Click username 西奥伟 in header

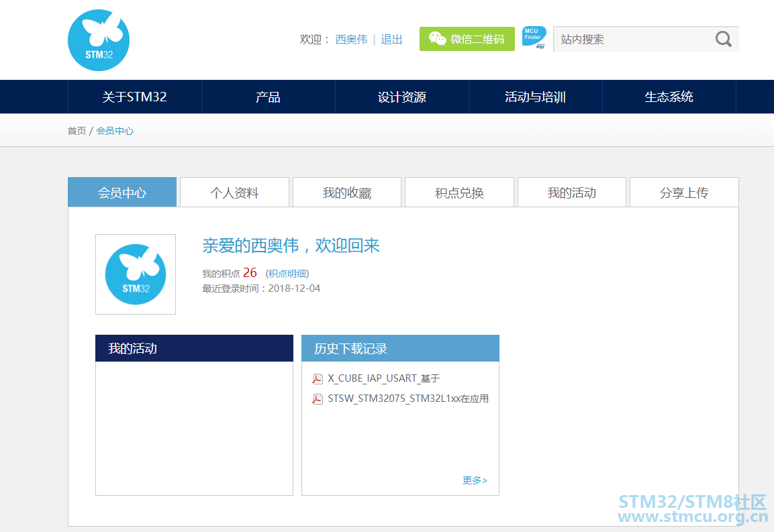[x=352, y=40]
